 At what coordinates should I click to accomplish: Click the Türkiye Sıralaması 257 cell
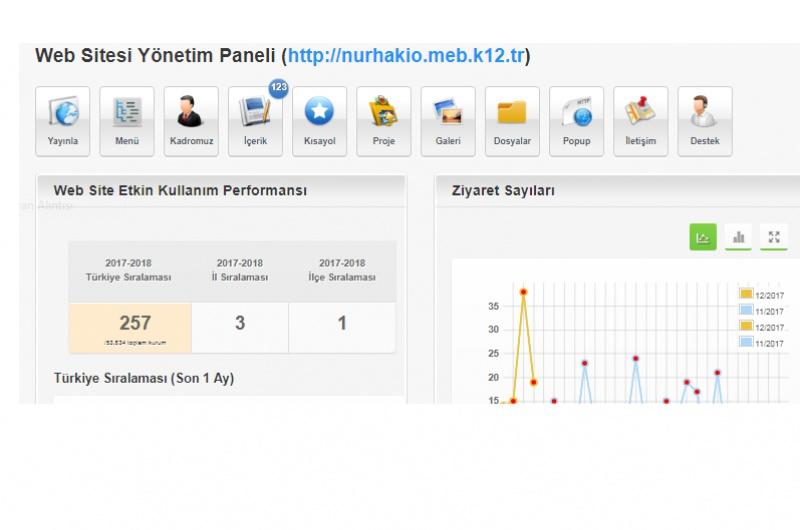tap(135, 327)
